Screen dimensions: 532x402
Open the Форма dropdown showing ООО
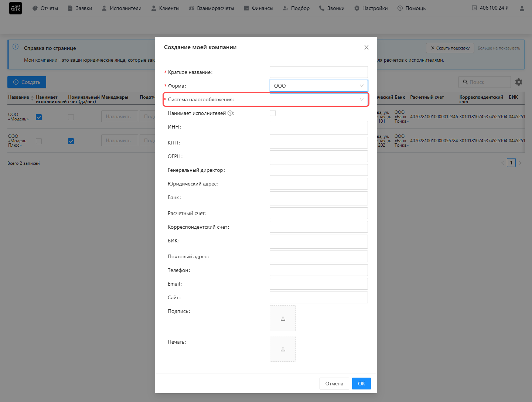pyautogui.click(x=319, y=86)
